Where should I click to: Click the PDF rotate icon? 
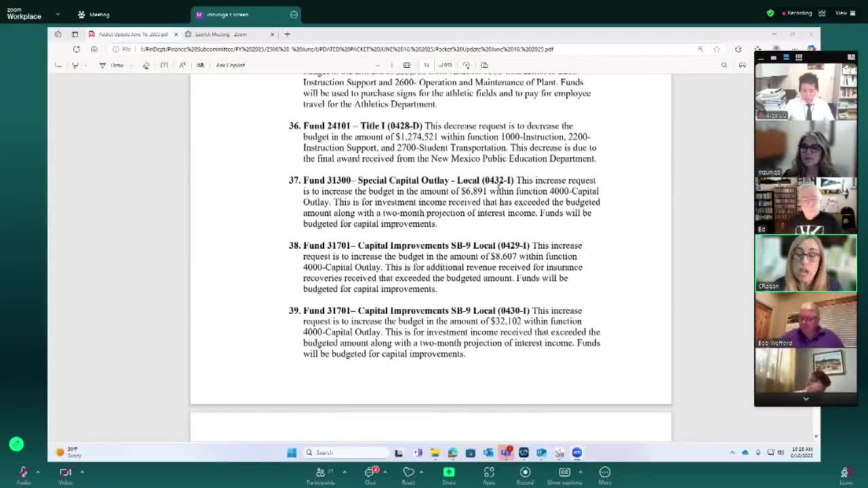pyautogui.click(x=466, y=65)
